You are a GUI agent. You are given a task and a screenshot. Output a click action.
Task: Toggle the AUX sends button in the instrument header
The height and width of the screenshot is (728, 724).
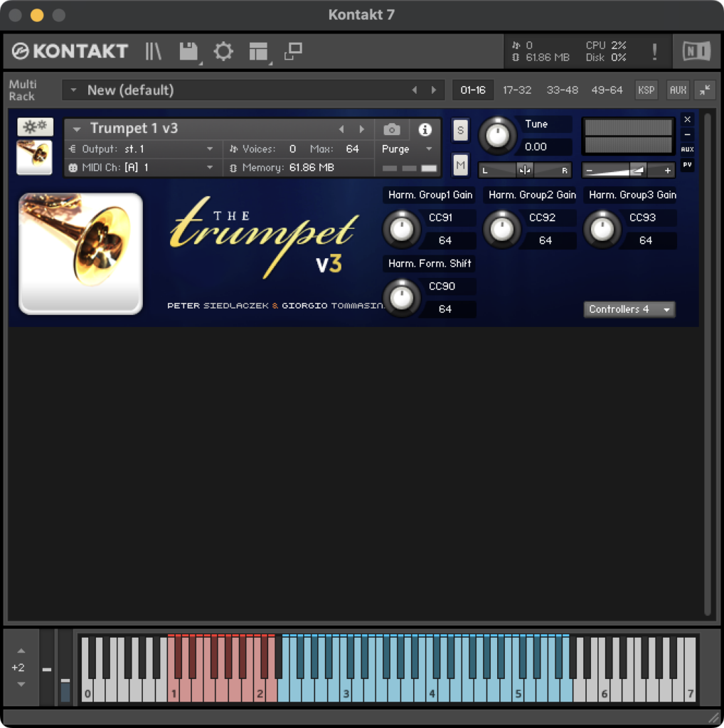[x=687, y=149]
